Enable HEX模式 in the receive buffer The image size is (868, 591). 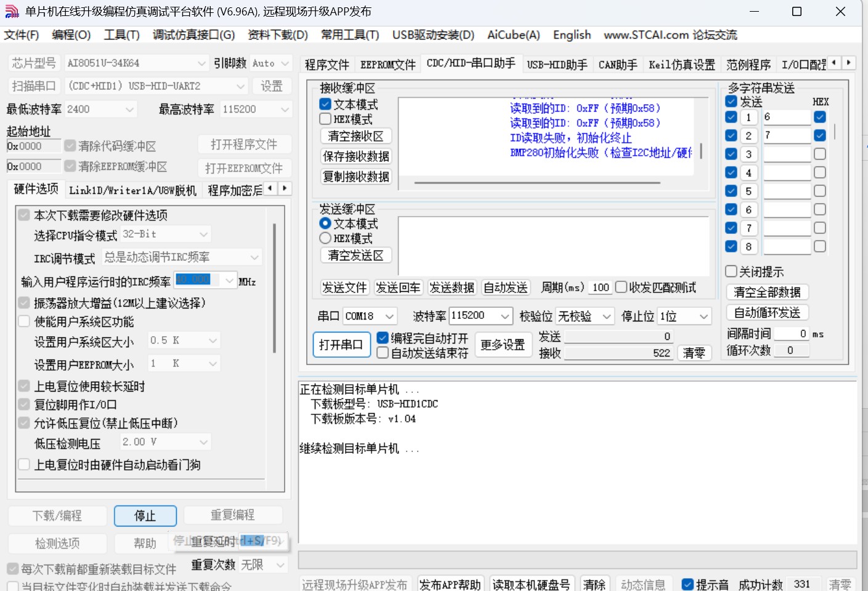[x=326, y=119]
